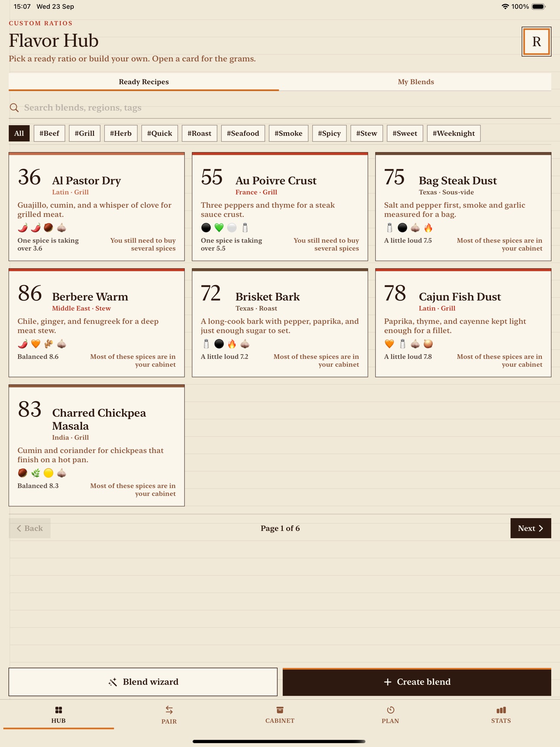
Task: Toggle the #Beef filter chip
Action: pyautogui.click(x=49, y=133)
